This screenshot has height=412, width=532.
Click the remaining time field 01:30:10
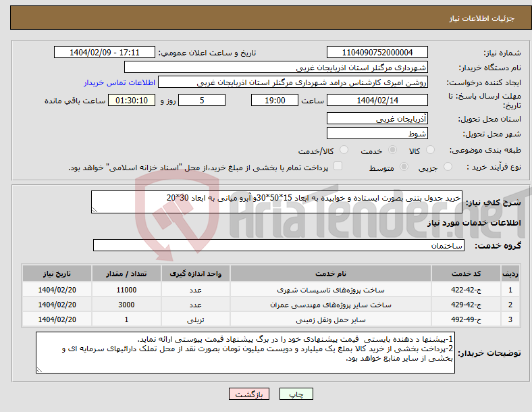tap(132, 101)
